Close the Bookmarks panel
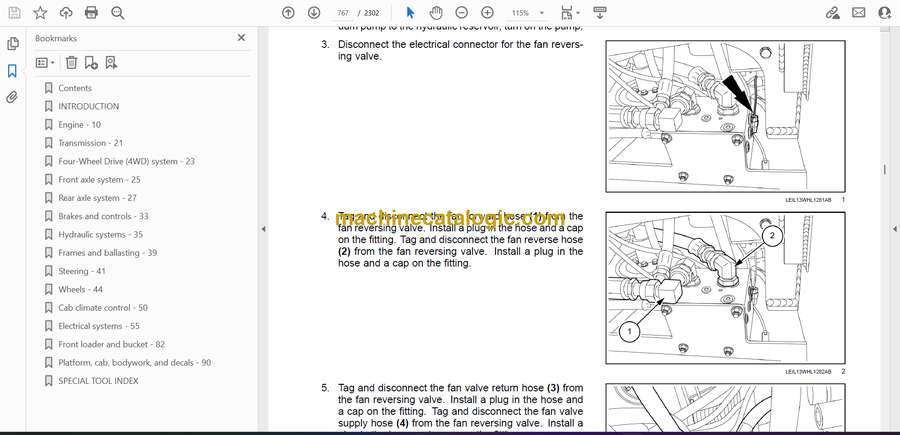900x435 pixels. (x=241, y=38)
